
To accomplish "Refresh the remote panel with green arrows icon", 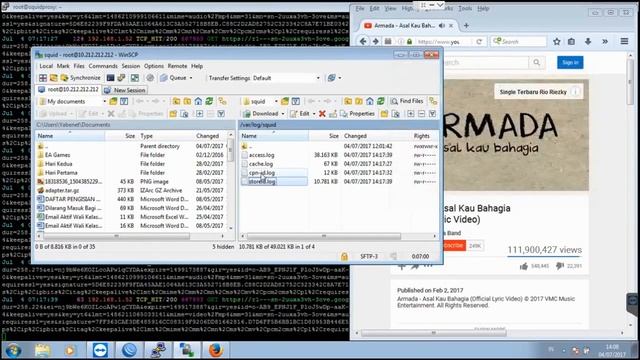I will coord(380,101).
